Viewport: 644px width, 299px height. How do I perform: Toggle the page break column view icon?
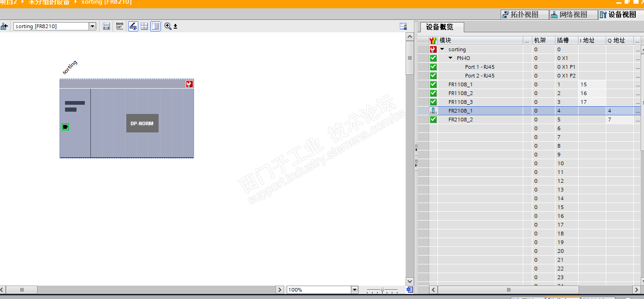[155, 26]
